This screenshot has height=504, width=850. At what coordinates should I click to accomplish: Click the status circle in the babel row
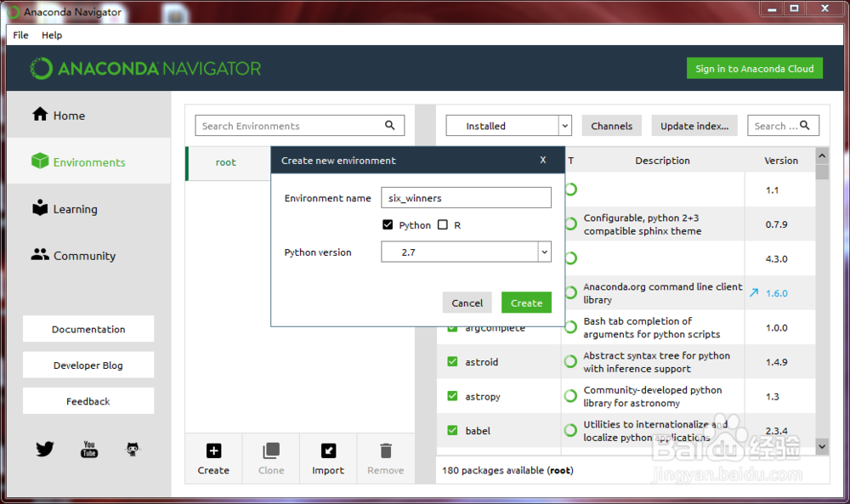point(570,430)
